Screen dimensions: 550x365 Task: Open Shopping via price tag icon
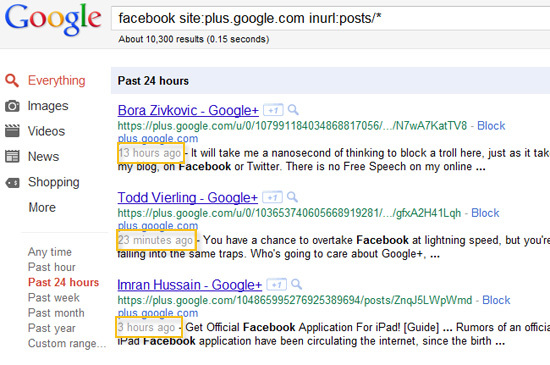[12, 183]
